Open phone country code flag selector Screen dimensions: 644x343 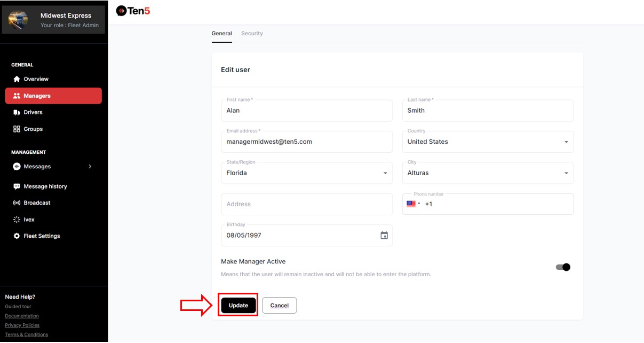tap(413, 204)
